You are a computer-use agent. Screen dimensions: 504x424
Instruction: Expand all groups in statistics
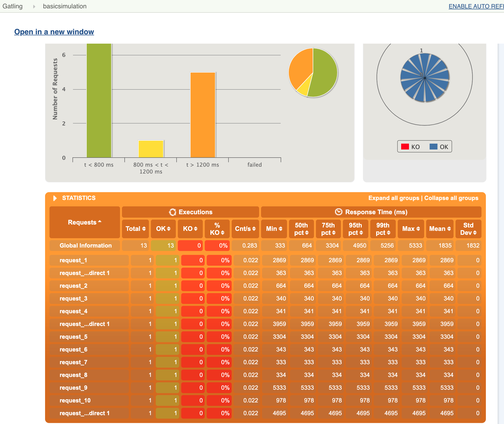click(x=394, y=198)
